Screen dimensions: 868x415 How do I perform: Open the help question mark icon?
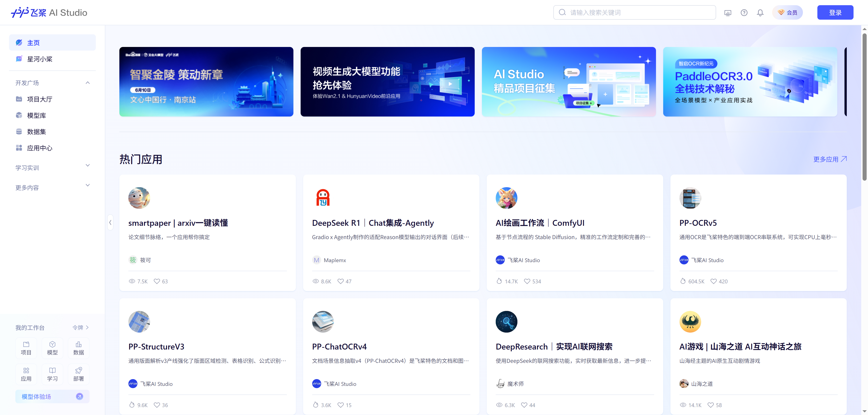point(744,13)
